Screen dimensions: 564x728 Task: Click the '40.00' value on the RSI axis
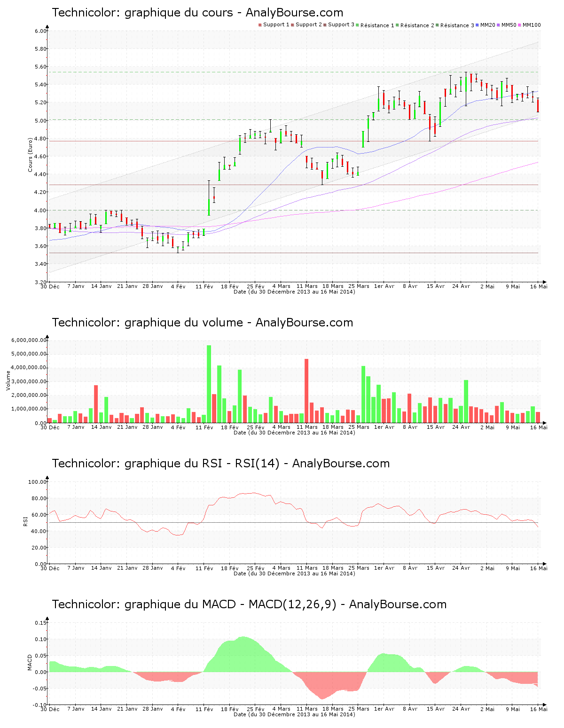tap(39, 531)
